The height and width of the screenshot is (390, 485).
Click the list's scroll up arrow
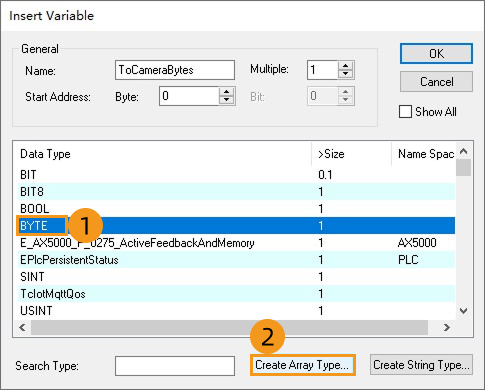click(x=463, y=151)
